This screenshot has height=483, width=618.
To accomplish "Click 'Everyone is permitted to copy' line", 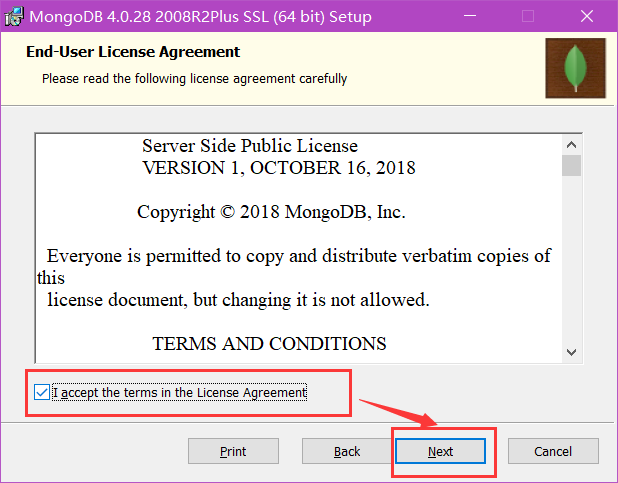I will pyautogui.click(x=299, y=256).
